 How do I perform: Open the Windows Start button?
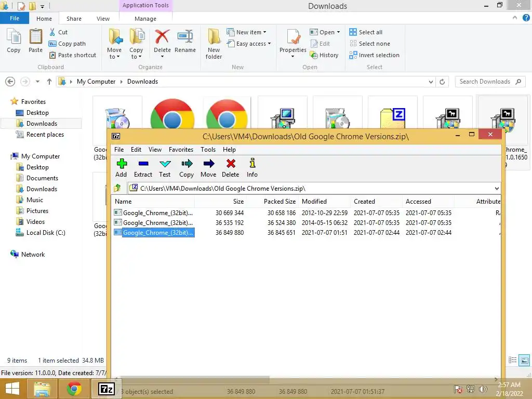(12, 389)
